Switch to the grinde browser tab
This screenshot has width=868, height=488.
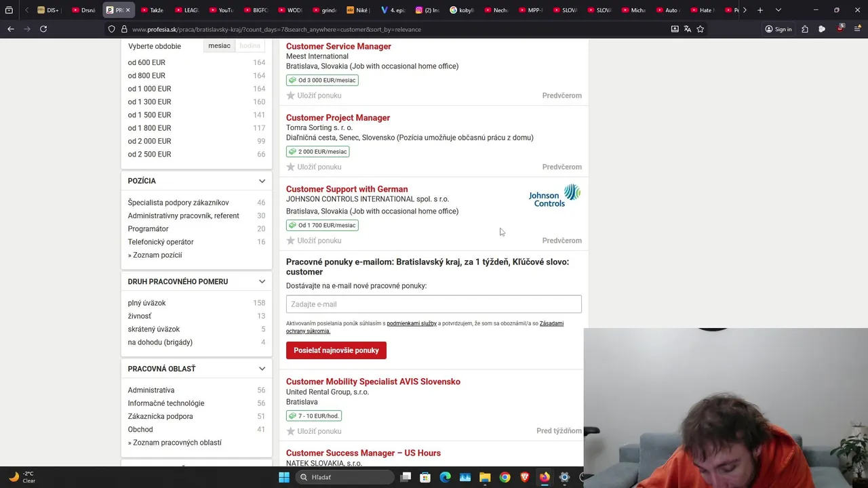coord(324,10)
